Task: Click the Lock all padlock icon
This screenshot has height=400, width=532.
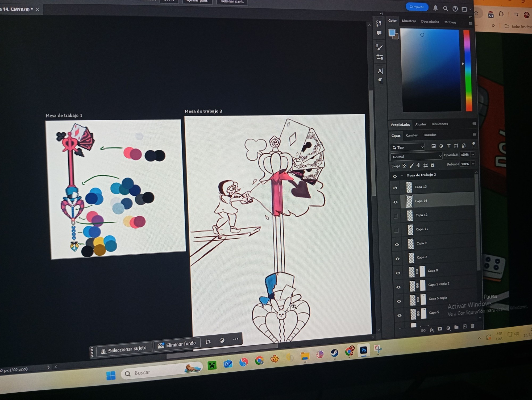Action: click(433, 165)
